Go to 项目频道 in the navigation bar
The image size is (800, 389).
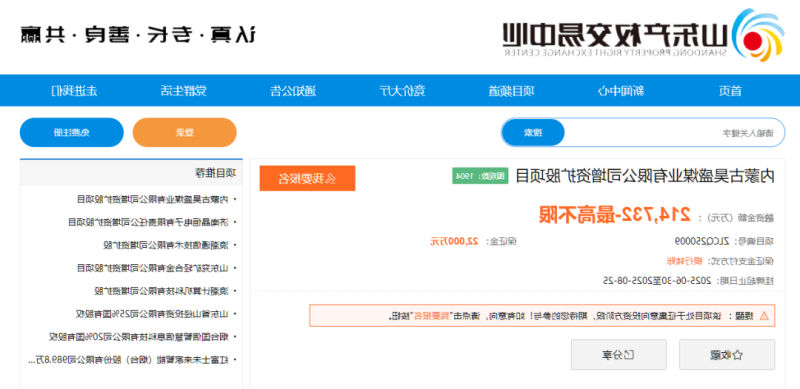[511, 91]
